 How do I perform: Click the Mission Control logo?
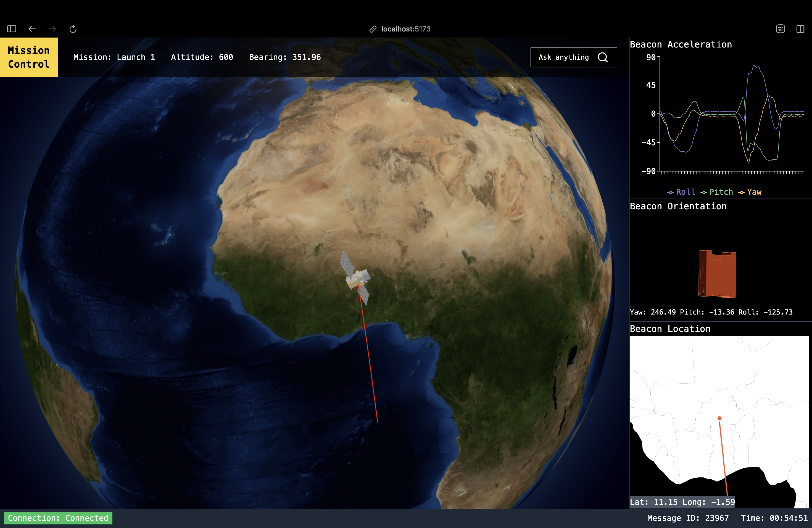point(29,57)
